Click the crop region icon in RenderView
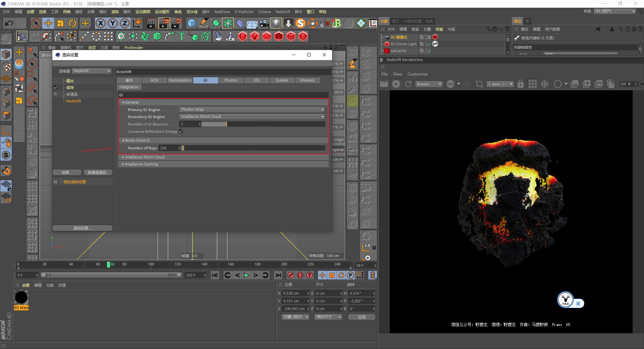 pyautogui.click(x=479, y=84)
